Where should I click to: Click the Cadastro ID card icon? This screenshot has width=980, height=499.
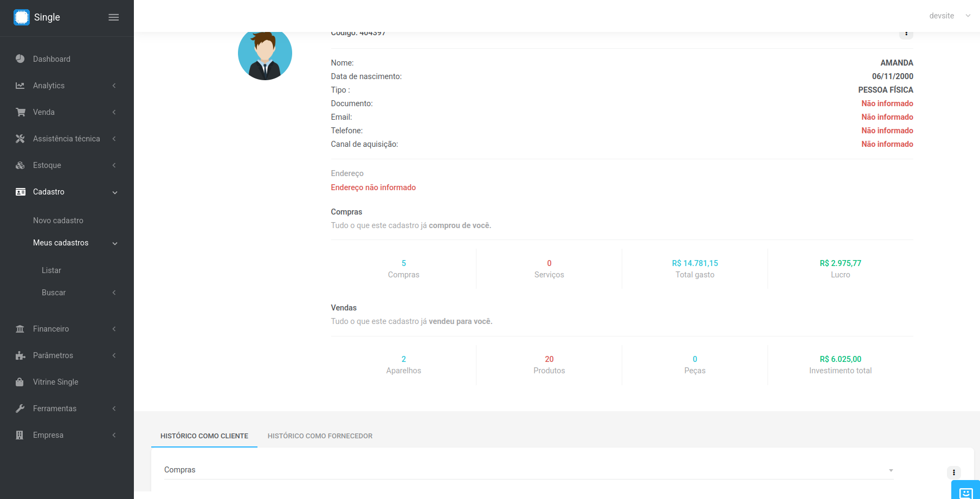(x=21, y=192)
